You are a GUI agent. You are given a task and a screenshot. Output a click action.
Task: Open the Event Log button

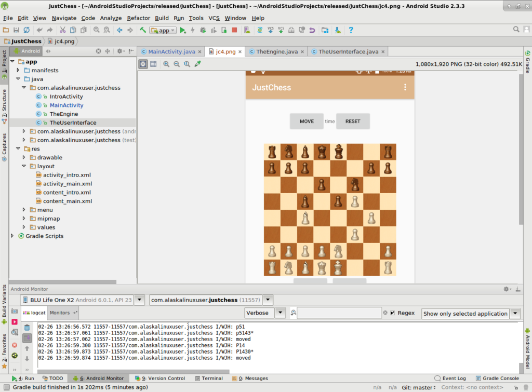click(x=450, y=379)
